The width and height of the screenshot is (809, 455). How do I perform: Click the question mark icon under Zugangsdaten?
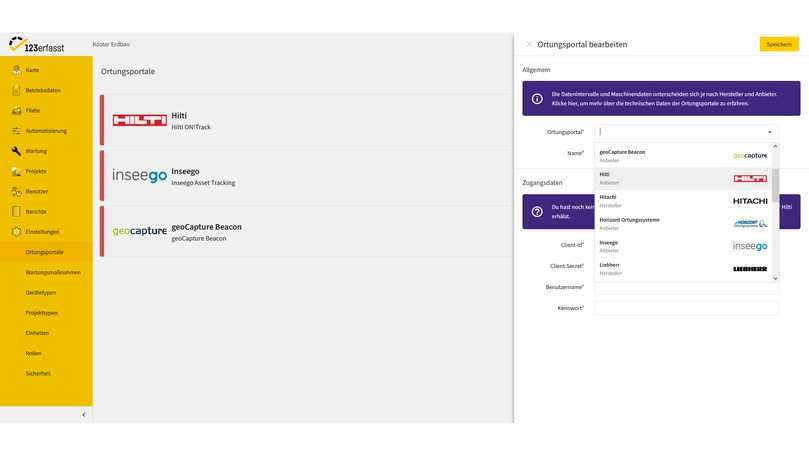pos(537,211)
